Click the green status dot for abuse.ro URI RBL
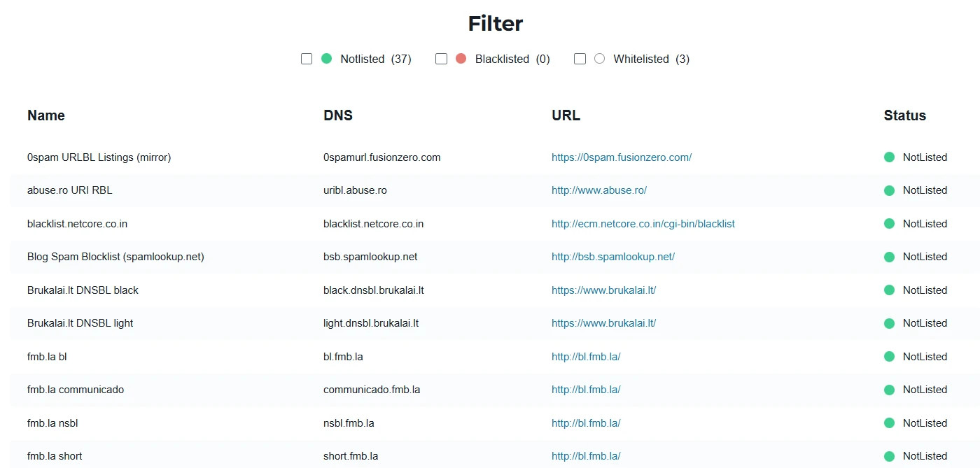Screen dimensions: 980x468 (x=888, y=190)
